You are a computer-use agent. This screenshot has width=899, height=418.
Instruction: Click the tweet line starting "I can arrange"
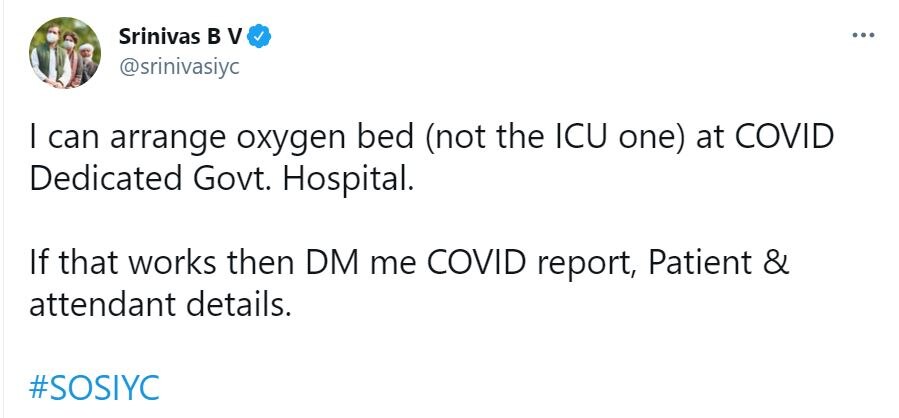431,139
